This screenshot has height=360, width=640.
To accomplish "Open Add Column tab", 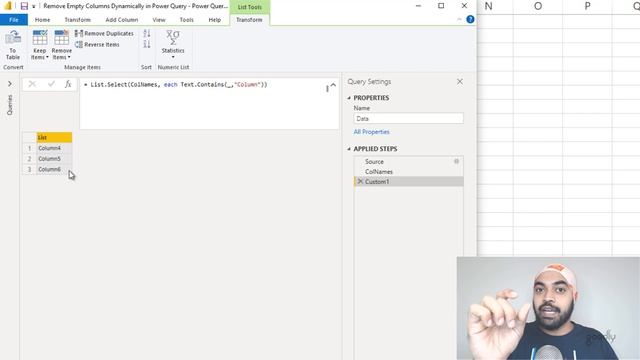I will 122,20.
